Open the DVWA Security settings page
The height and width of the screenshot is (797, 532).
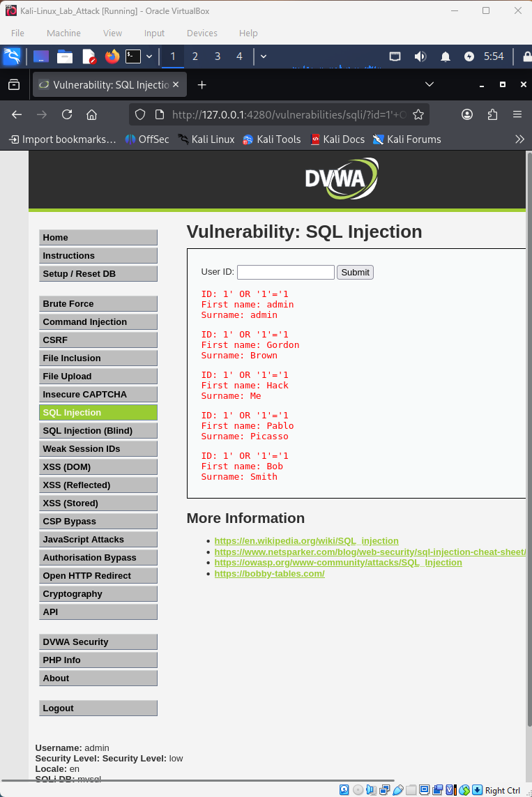(98, 642)
